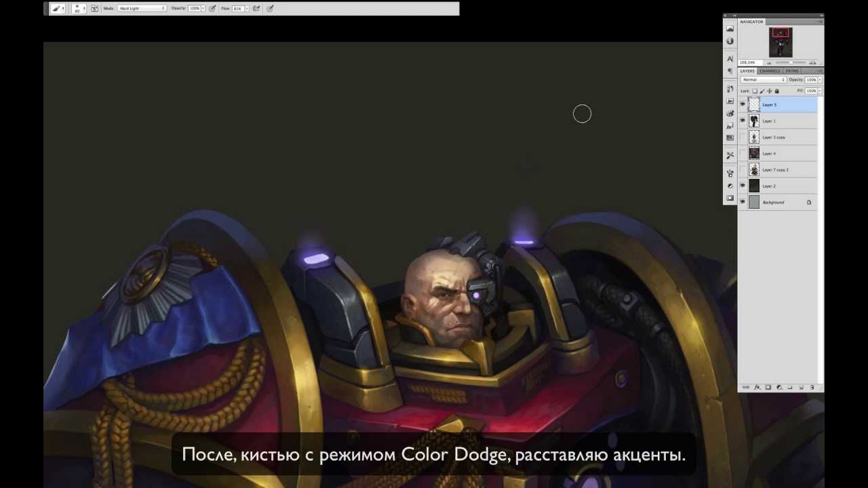Open the Add layer style fx menu
868x488 pixels.
click(x=757, y=387)
